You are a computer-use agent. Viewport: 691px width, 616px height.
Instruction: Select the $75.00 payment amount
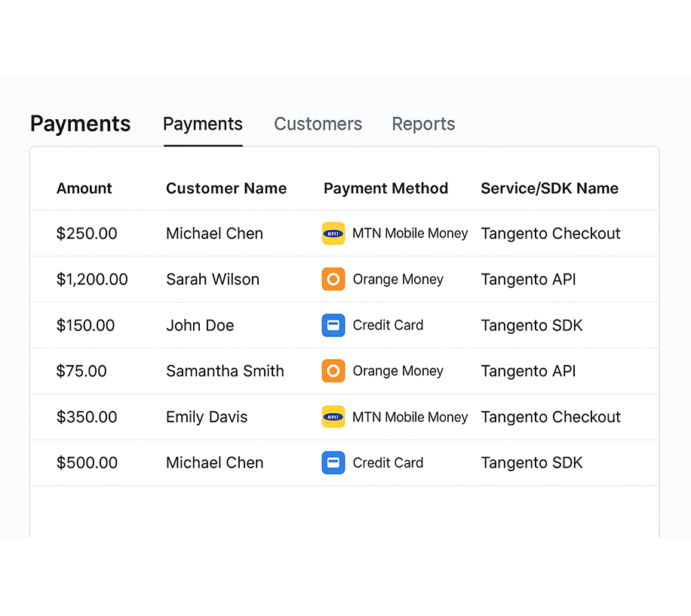tap(81, 371)
